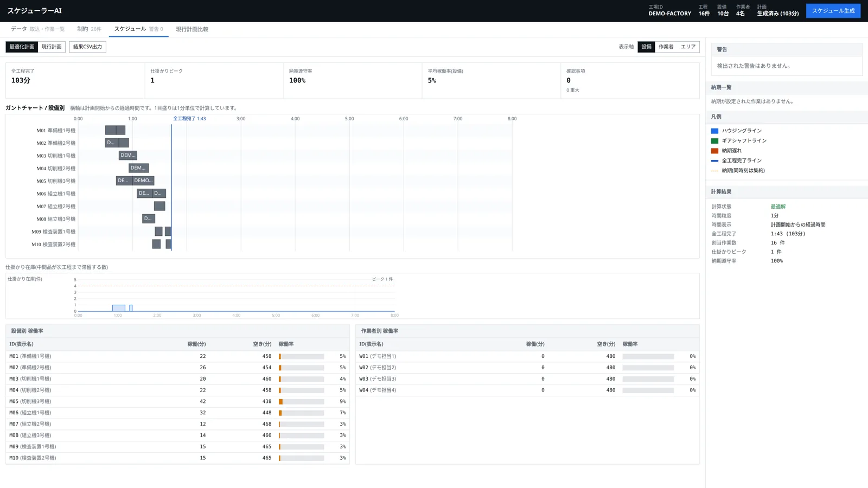868x488 pixels.
Task: Click the work-in-progress block in inventory chart
Action: point(118,308)
